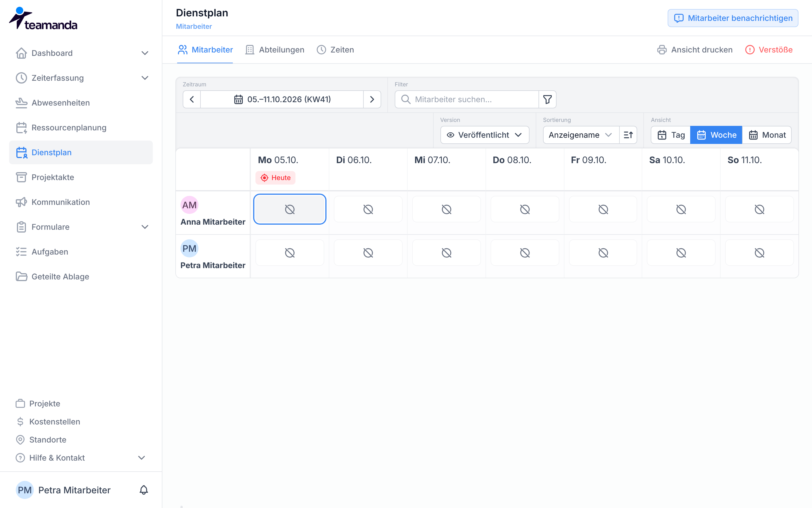Open Ressourcenplanung in sidebar
The width and height of the screenshot is (812, 508).
(81, 127)
